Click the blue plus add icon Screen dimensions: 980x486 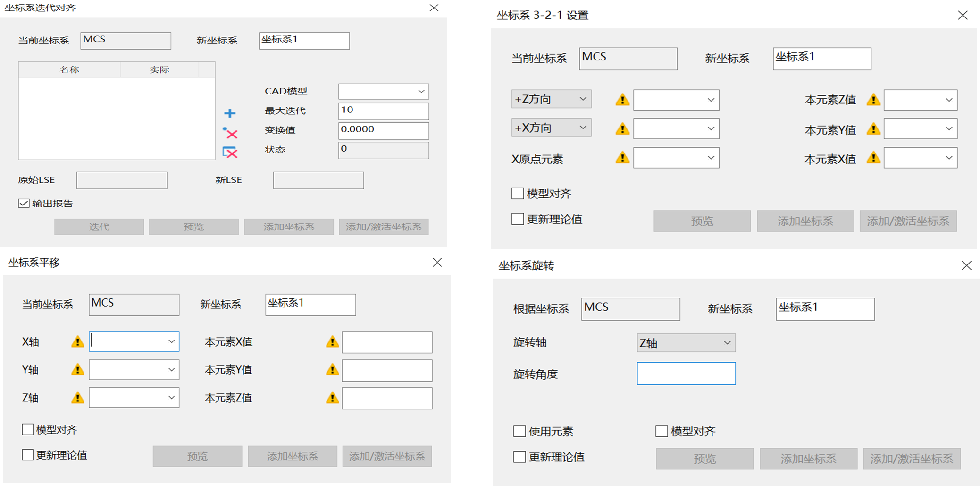(230, 113)
